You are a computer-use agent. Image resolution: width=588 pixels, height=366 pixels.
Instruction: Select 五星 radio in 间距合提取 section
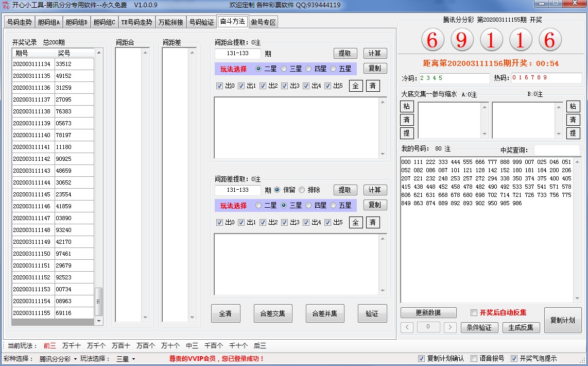click(333, 69)
